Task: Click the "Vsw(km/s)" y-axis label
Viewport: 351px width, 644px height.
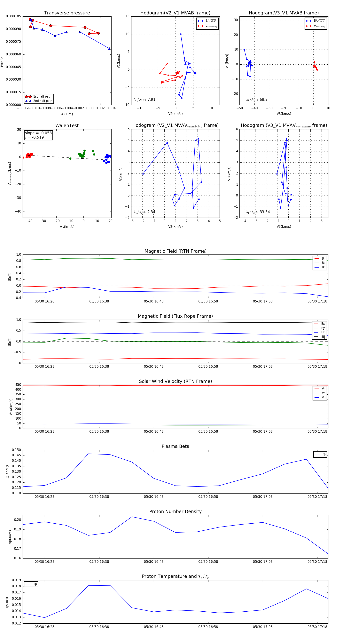Action: (11, 407)
